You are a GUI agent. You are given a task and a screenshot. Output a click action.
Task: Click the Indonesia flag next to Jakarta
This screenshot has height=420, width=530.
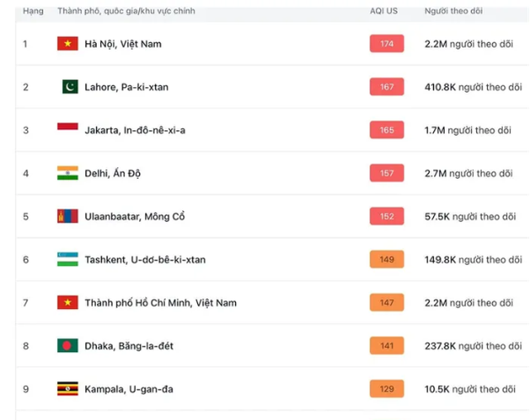68,127
